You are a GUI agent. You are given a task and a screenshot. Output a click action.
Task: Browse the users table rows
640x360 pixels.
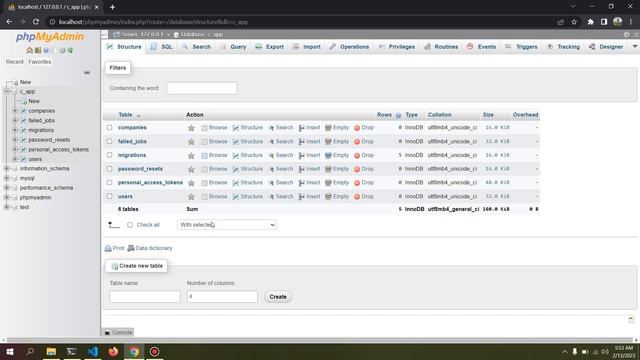[214, 196]
